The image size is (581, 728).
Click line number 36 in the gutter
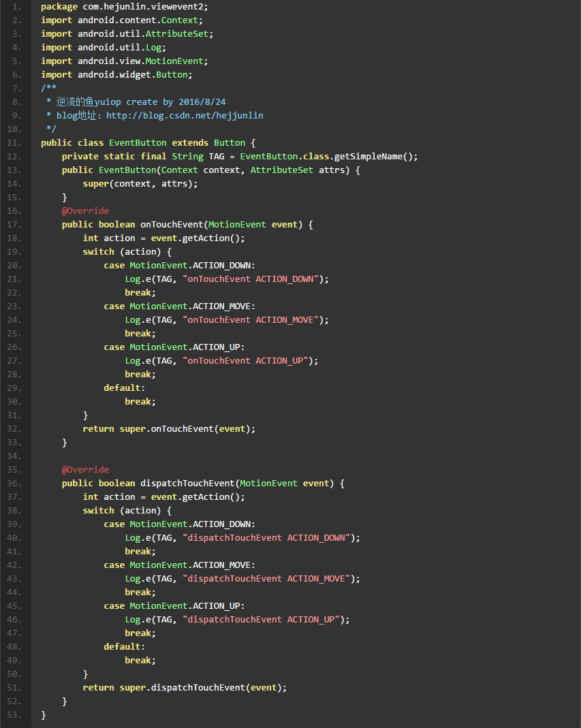click(14, 484)
